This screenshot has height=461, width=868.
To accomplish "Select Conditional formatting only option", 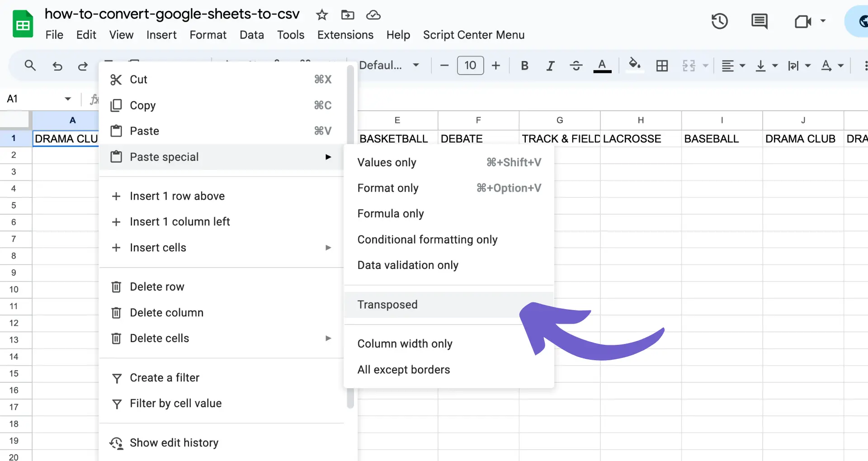I will tap(449, 240).
